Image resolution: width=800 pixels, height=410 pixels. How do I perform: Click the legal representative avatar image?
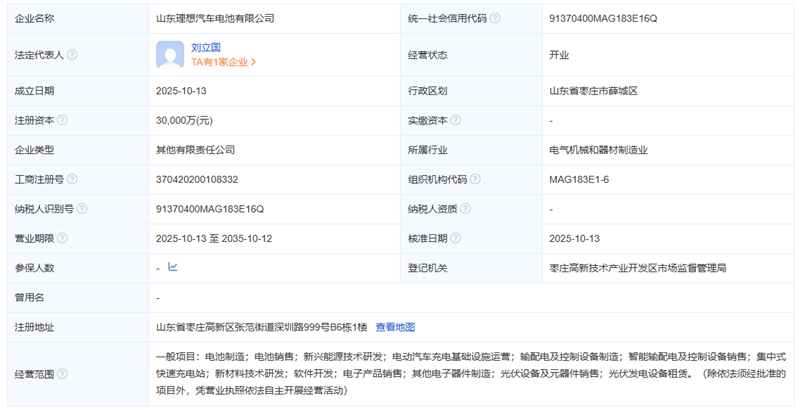[169, 54]
